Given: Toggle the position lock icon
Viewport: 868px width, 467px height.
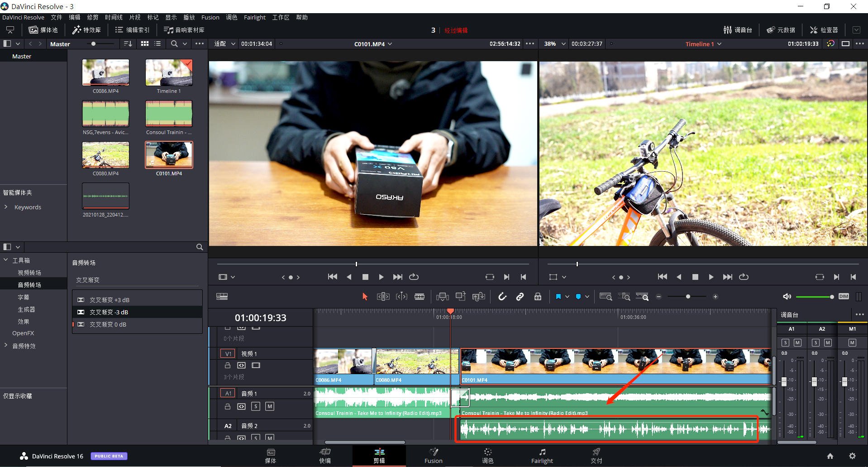Looking at the screenshot, I should point(538,297).
